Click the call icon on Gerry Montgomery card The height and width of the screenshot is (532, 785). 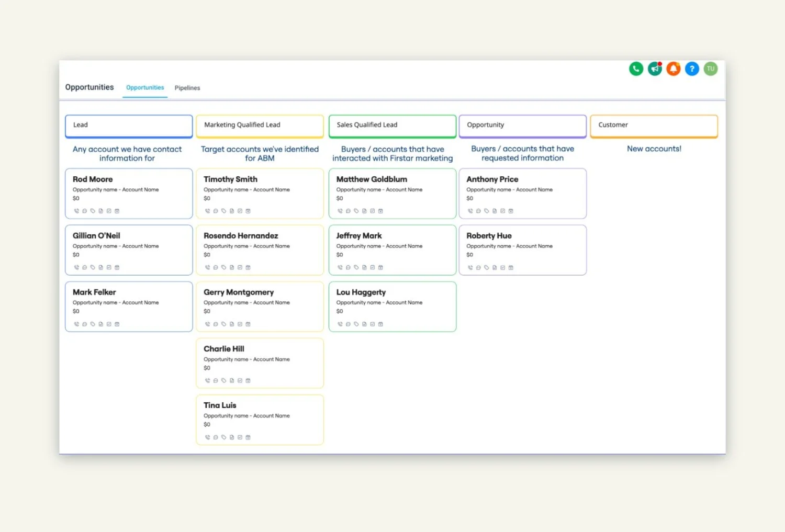coord(207,324)
